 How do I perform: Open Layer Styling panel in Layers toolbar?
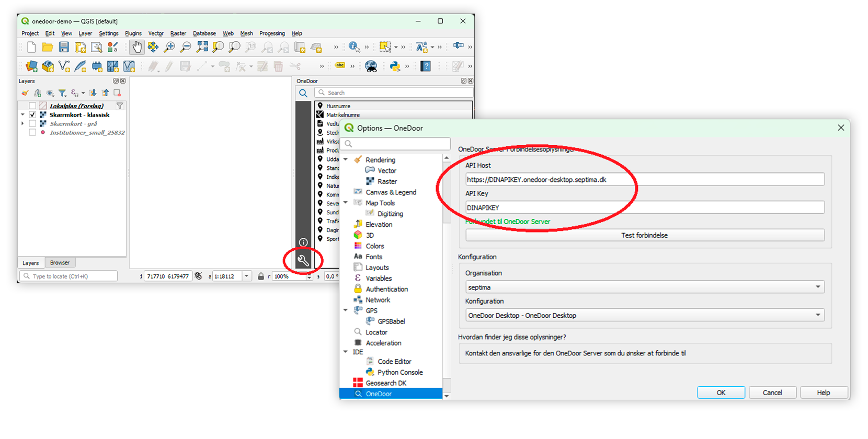(25, 93)
